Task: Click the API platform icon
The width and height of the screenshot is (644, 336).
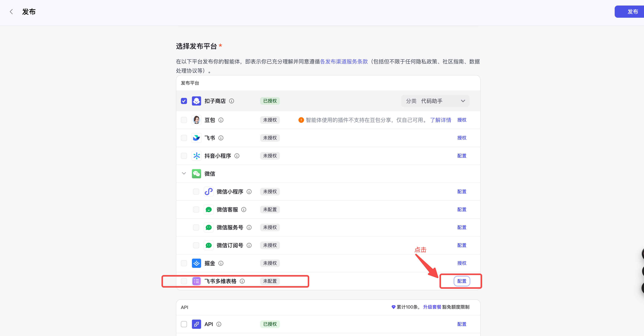Action: [x=197, y=324]
